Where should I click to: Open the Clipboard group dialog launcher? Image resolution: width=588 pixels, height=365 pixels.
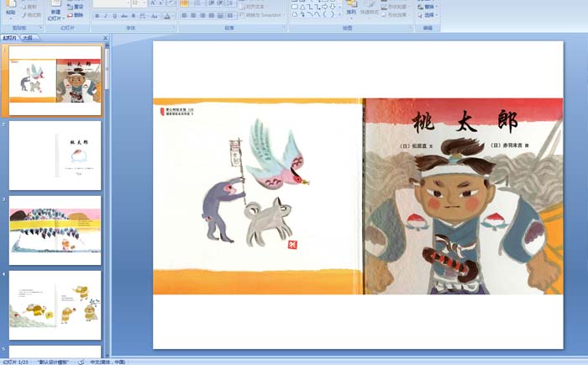[41, 28]
